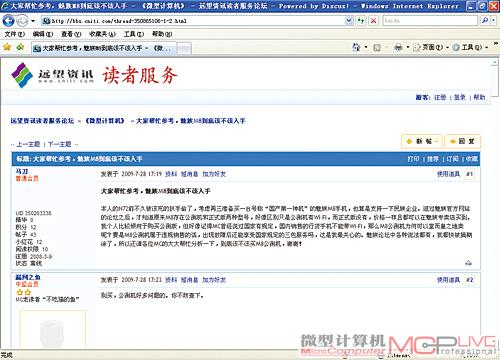Viewport: 500px width, 360px height.
Task: Click the browser Forward arrow button
Action: coord(22,21)
